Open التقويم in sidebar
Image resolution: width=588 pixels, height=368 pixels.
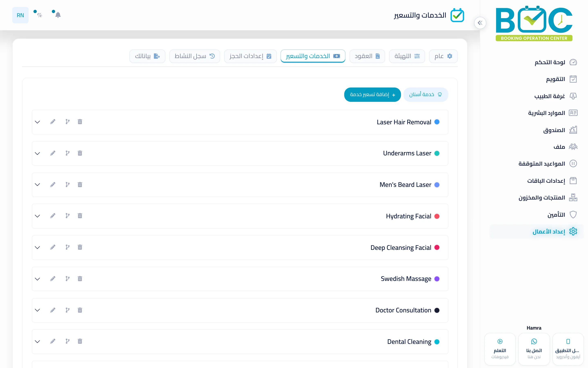(561, 79)
